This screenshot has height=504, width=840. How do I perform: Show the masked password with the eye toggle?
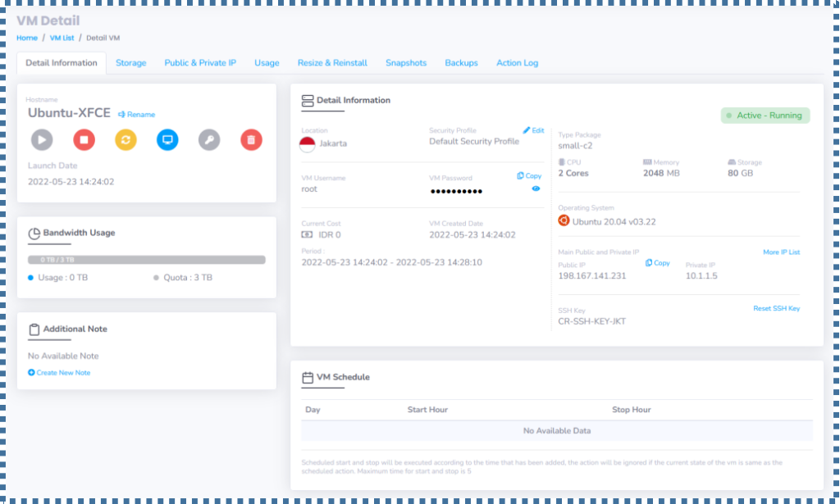535,189
